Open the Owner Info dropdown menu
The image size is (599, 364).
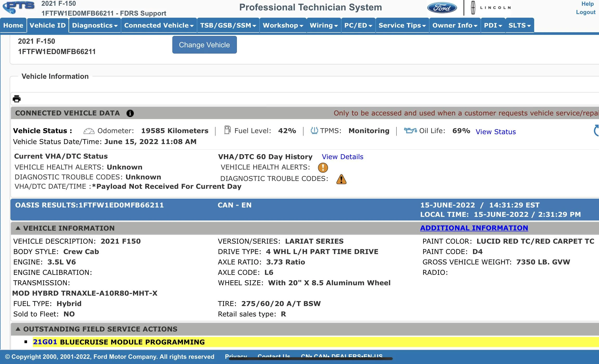455,25
